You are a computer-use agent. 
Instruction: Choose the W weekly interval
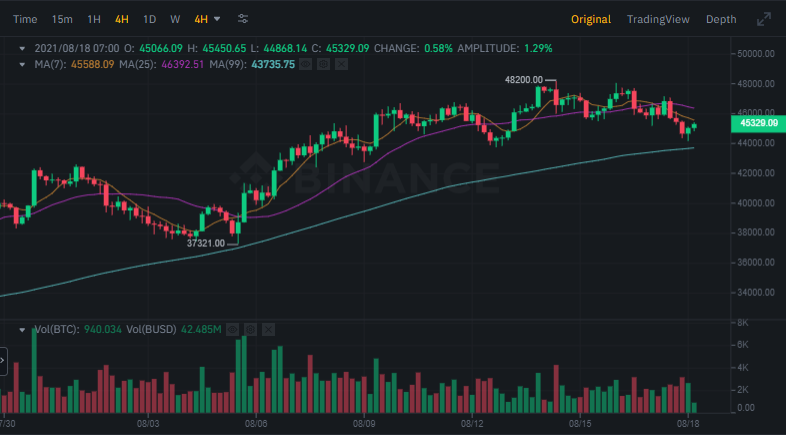tap(175, 19)
